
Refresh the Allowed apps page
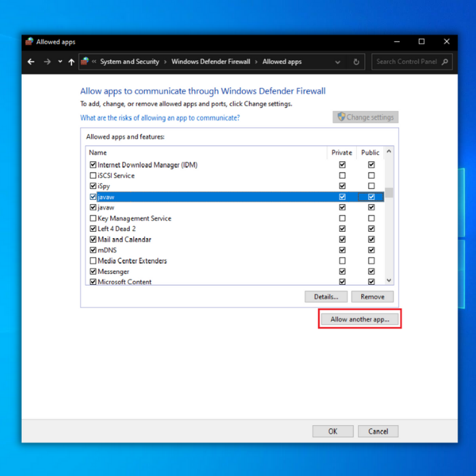356,62
